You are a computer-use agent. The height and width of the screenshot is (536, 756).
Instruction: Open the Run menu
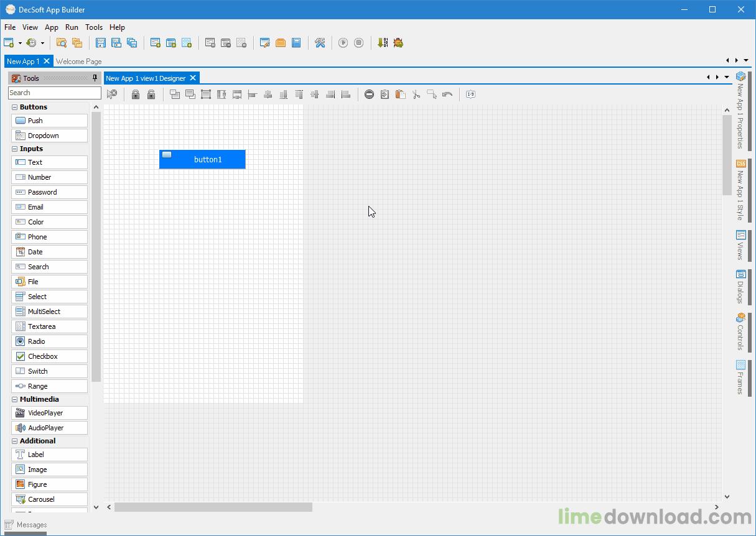click(x=72, y=27)
